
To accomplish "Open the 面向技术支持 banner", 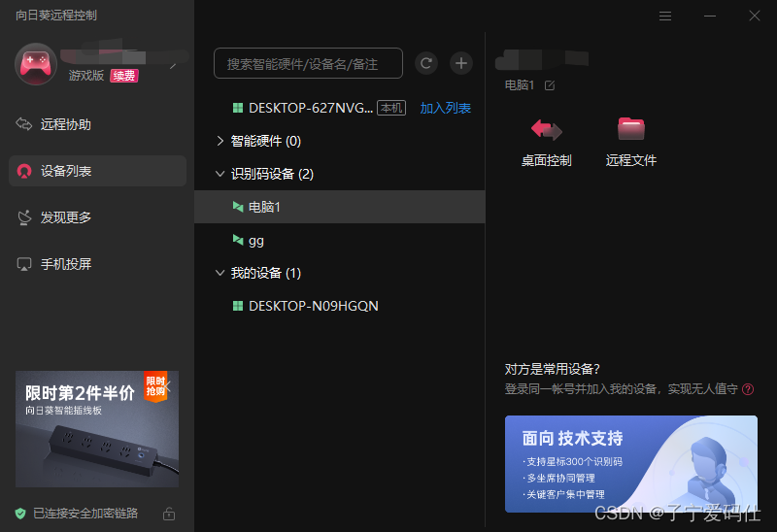I will [x=630, y=464].
